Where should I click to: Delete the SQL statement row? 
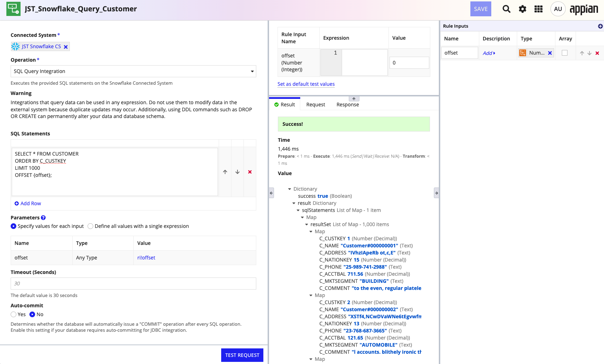(x=250, y=172)
